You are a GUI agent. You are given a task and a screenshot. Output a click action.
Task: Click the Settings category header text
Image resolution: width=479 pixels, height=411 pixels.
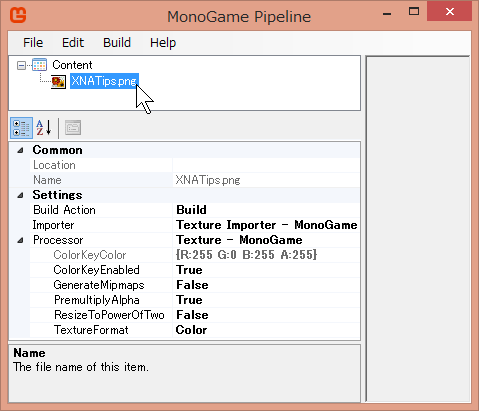tap(57, 195)
